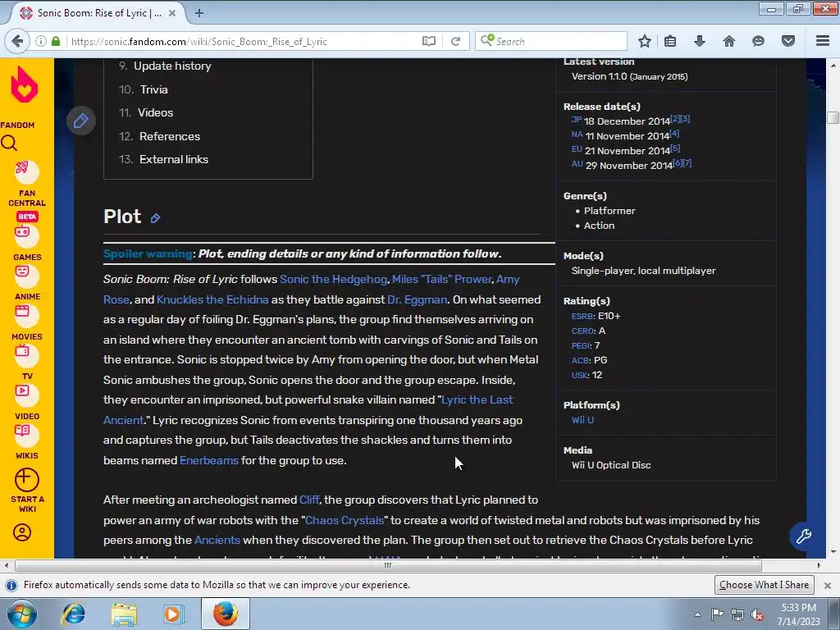Viewport: 840px width, 630px height.
Task: Go back with the browser back arrow
Action: click(17, 41)
